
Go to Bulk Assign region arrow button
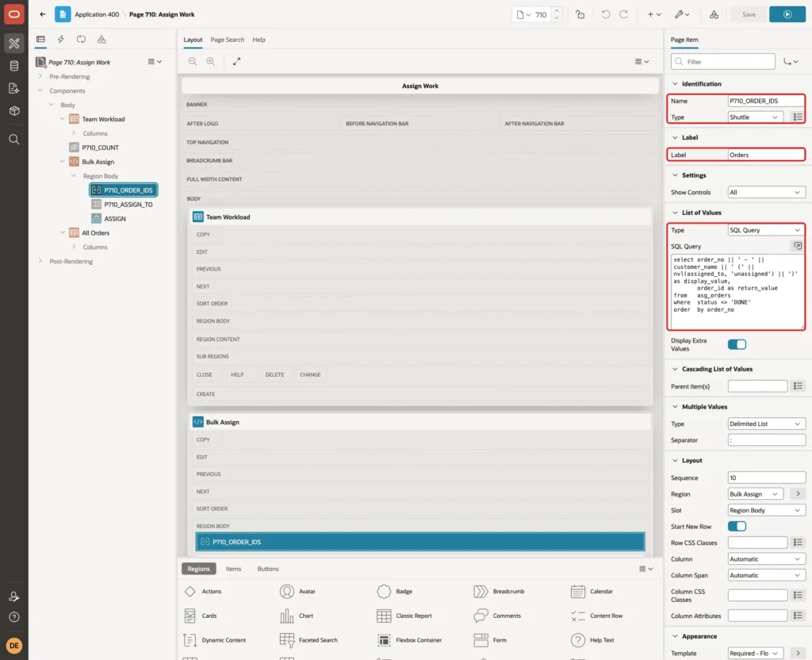[x=798, y=493]
